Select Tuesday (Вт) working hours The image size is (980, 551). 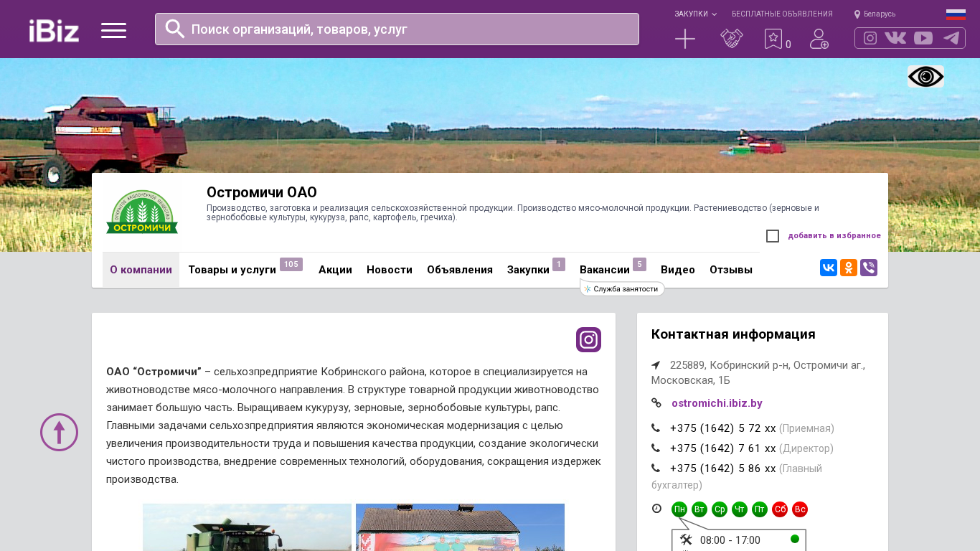tap(699, 509)
